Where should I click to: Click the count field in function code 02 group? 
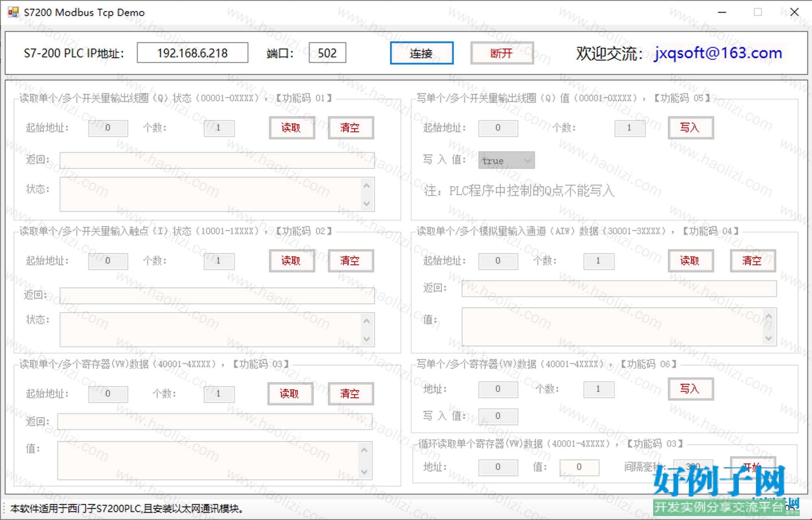pyautogui.click(x=219, y=261)
